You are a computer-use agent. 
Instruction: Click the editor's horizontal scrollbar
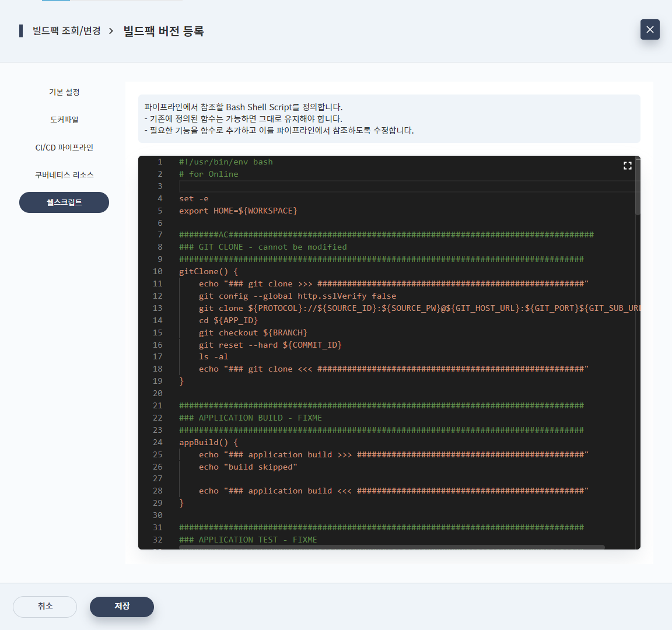click(x=392, y=547)
